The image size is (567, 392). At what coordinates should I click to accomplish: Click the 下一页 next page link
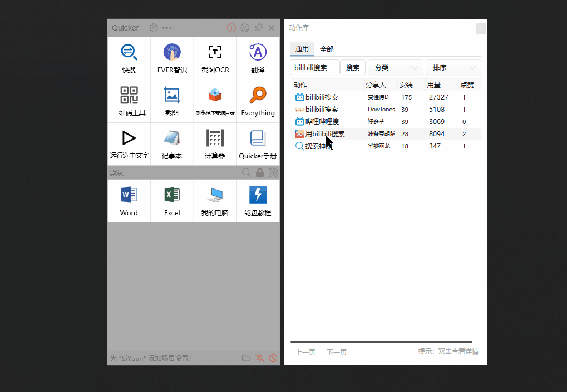(337, 352)
